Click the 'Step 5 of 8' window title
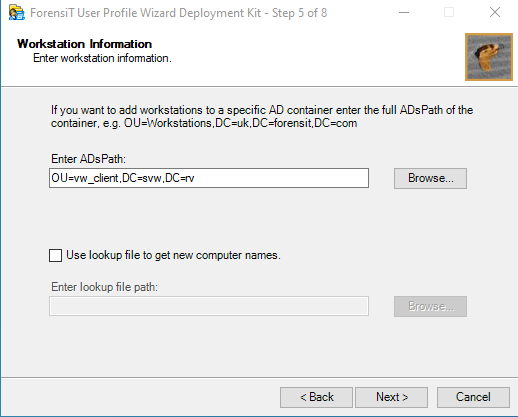 [x=299, y=13]
